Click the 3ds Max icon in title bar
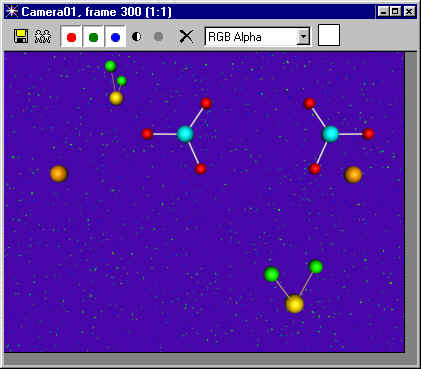 click(x=12, y=12)
